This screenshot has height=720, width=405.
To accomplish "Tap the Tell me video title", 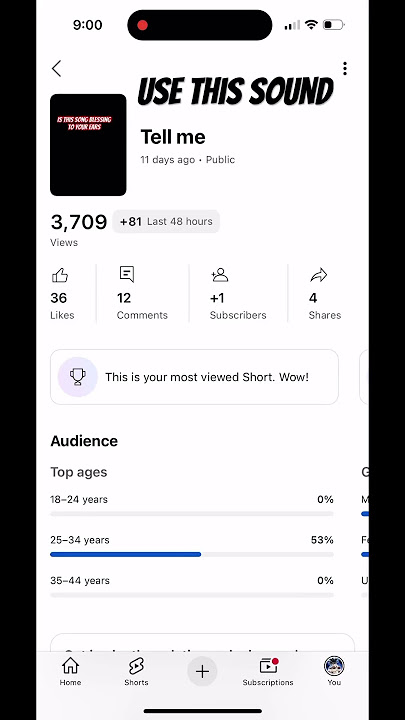I will point(173,137).
